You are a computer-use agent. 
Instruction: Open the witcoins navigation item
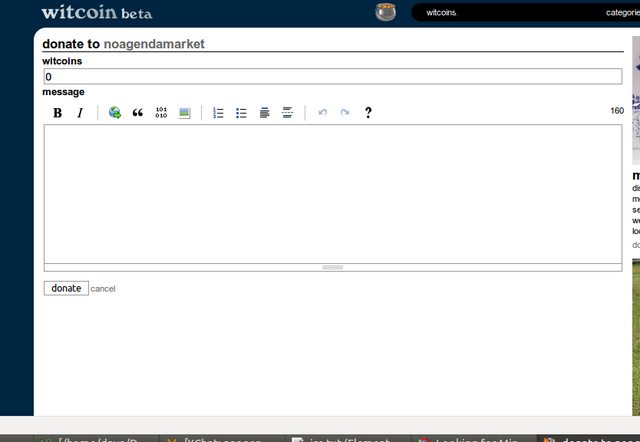(442, 13)
